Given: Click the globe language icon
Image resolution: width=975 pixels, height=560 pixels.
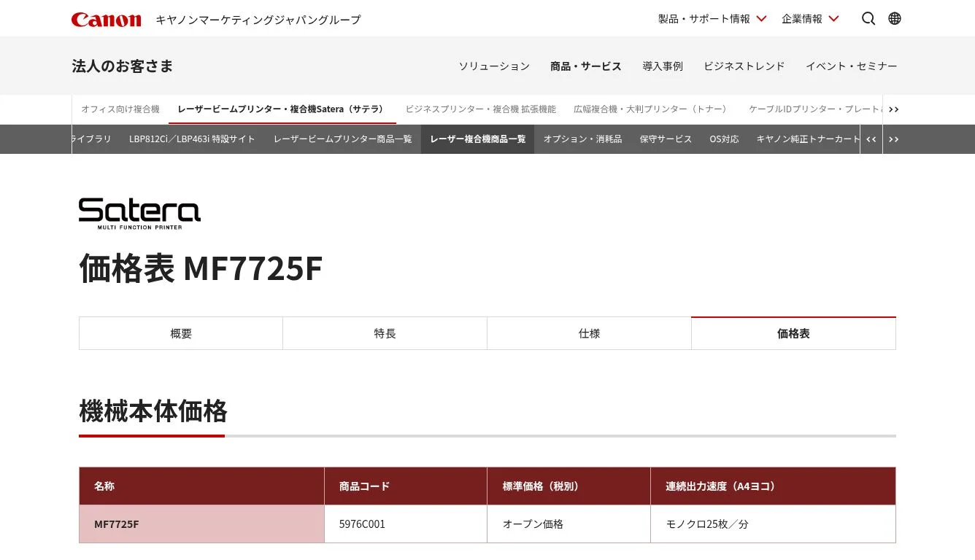Looking at the screenshot, I should pos(895,19).
